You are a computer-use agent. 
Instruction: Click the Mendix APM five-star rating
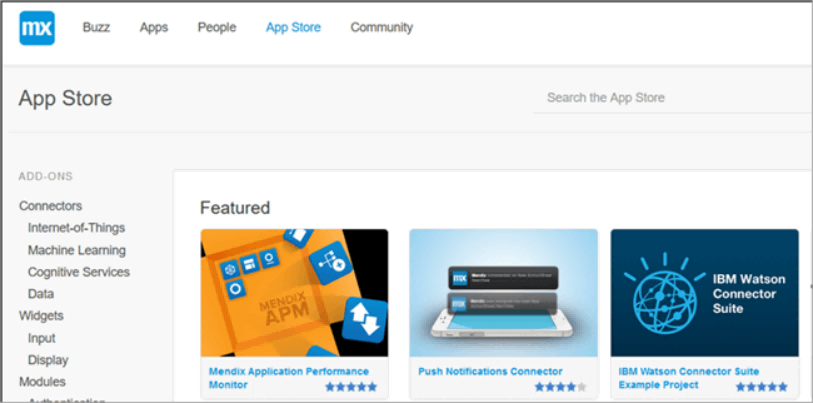[351, 387]
